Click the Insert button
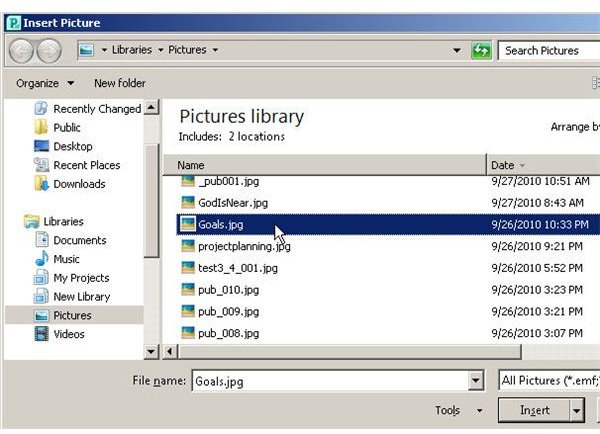Image resolution: width=600 pixels, height=434 pixels. coord(534,411)
